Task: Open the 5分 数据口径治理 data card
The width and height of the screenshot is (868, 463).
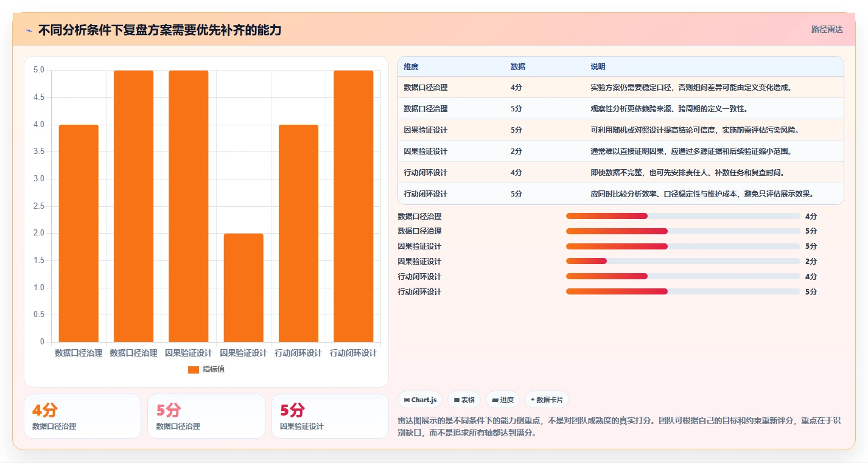Action: click(x=206, y=416)
